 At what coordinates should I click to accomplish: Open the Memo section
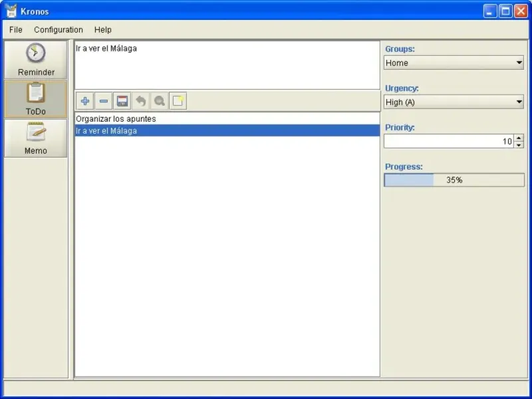pyautogui.click(x=36, y=138)
